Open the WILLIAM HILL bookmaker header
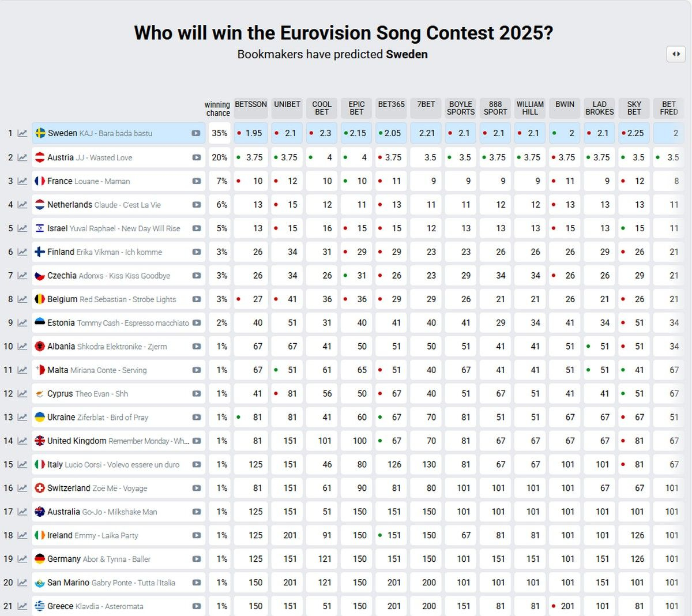This screenshot has width=692, height=616. (x=530, y=108)
